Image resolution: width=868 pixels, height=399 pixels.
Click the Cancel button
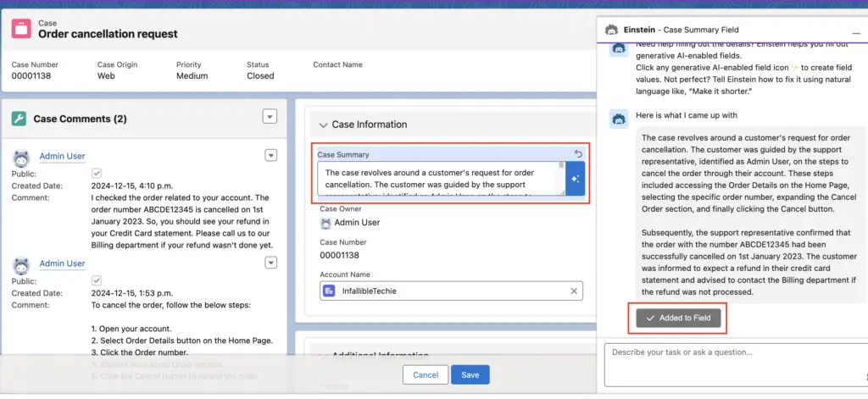(426, 375)
